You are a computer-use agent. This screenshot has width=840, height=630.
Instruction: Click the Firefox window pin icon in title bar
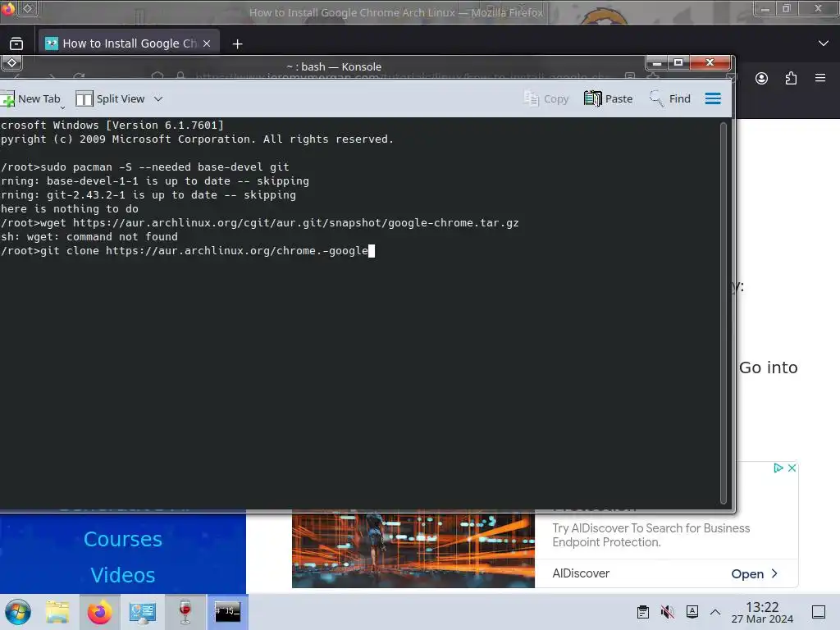29,8
